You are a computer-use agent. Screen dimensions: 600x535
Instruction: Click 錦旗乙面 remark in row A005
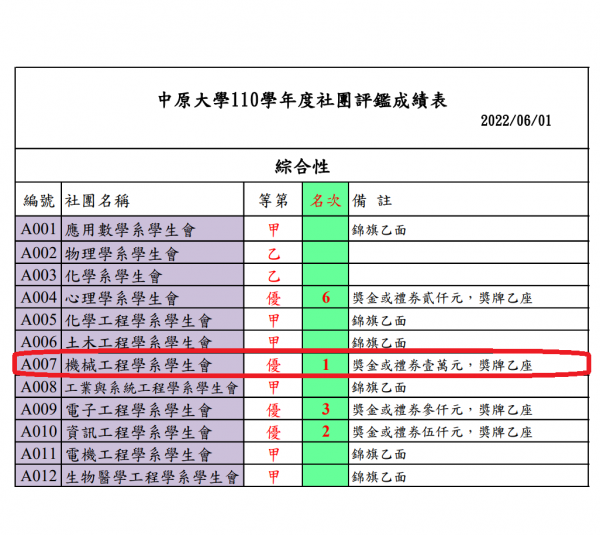pos(379,321)
